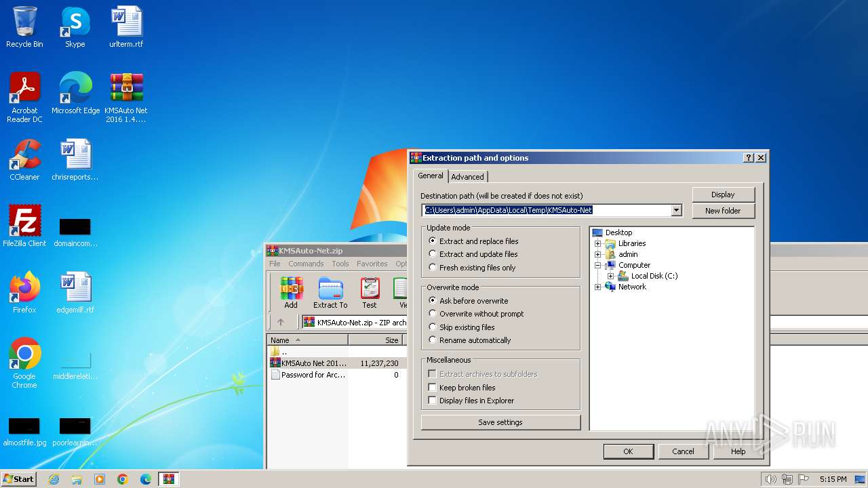Viewport: 868px width, 488px height.
Task: Open Windows Explorer from the taskbar
Action: click(77, 479)
